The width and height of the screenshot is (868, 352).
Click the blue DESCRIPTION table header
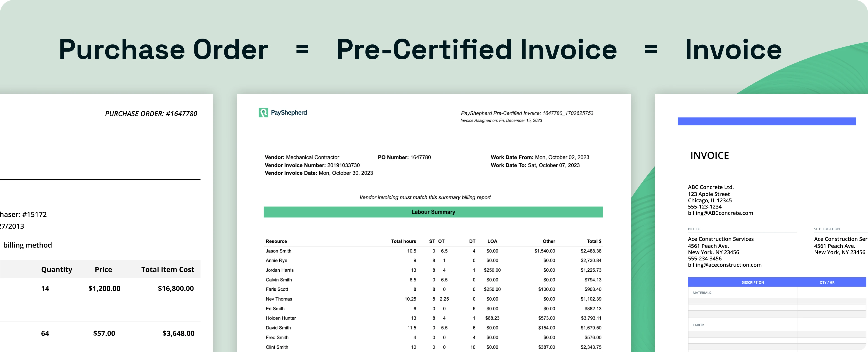click(752, 282)
